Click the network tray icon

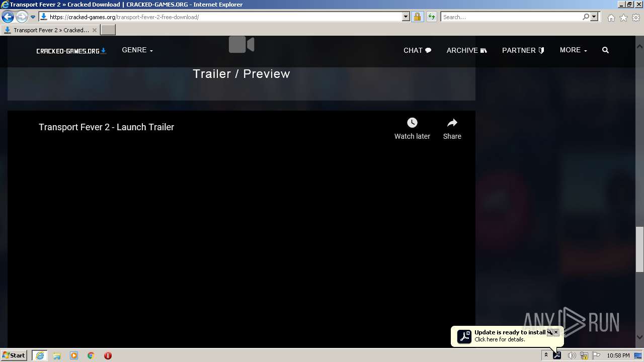tap(584, 355)
